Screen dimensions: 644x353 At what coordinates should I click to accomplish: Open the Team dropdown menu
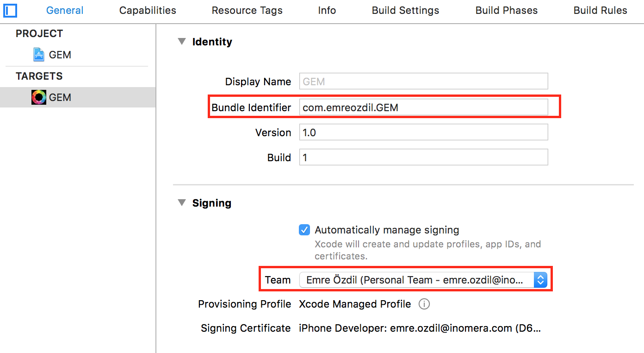[540, 280]
